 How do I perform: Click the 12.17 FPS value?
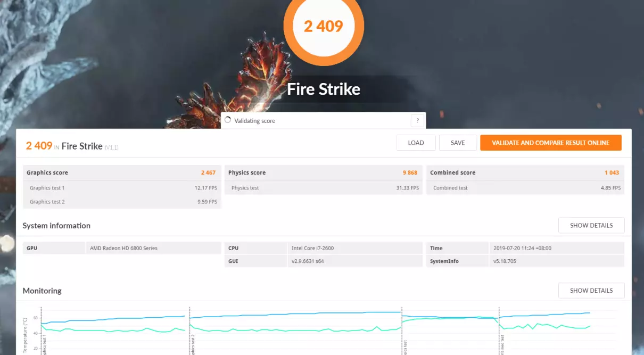coord(205,188)
